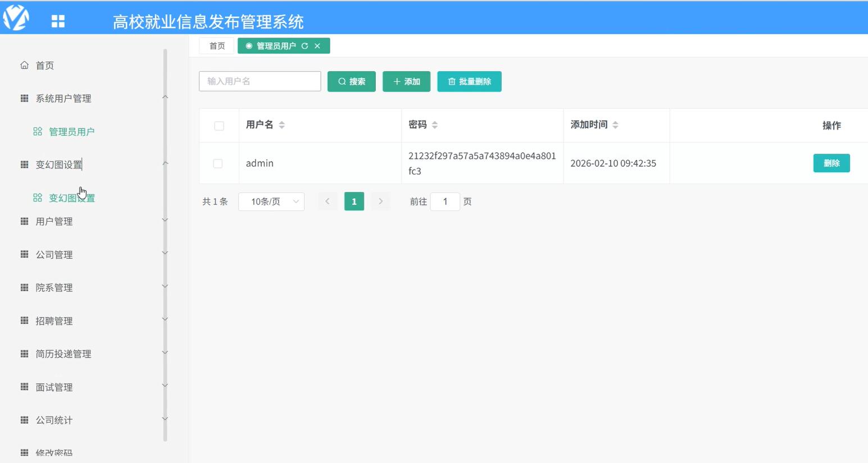Click the icon beside 变幻图设置 submenu item
The width and height of the screenshot is (868, 463).
click(x=38, y=198)
